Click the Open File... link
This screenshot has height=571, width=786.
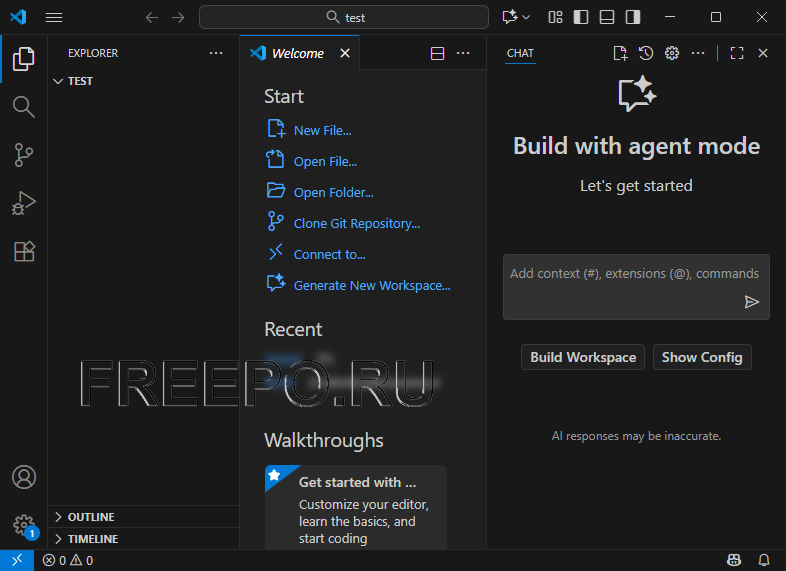pyautogui.click(x=325, y=161)
